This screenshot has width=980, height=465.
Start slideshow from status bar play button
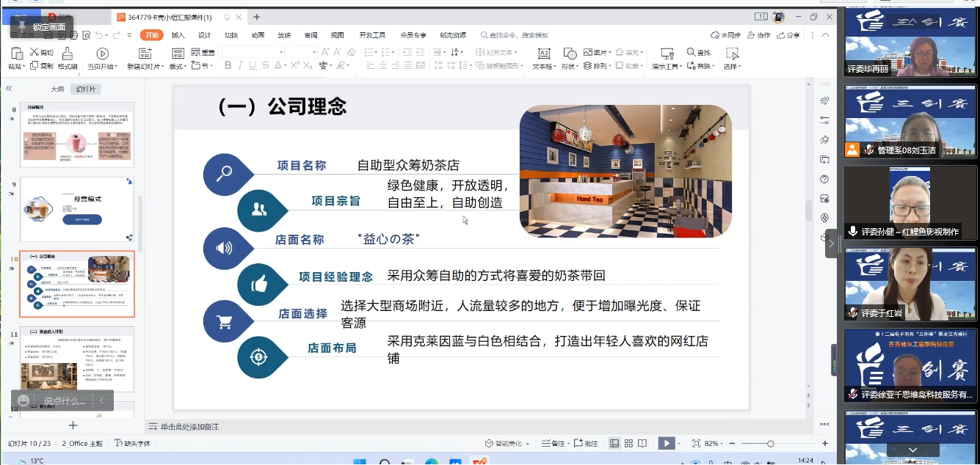click(665, 443)
